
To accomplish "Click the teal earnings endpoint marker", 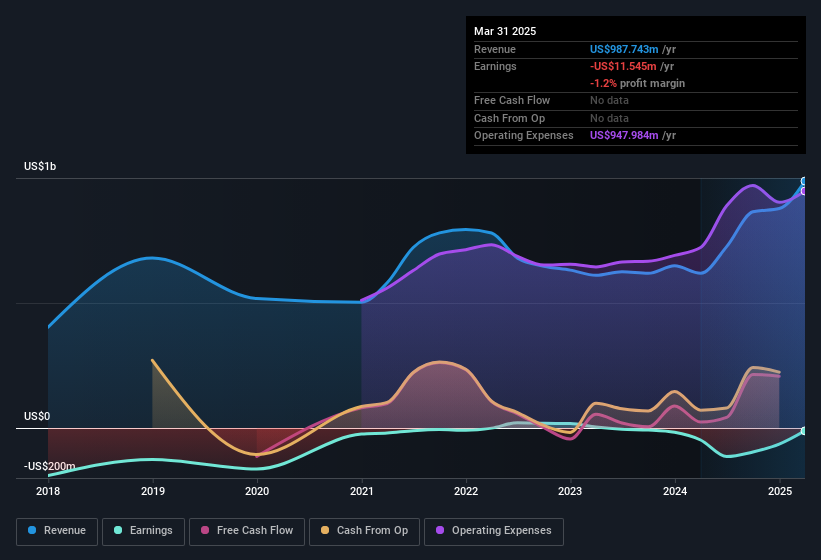I will pos(804,431).
